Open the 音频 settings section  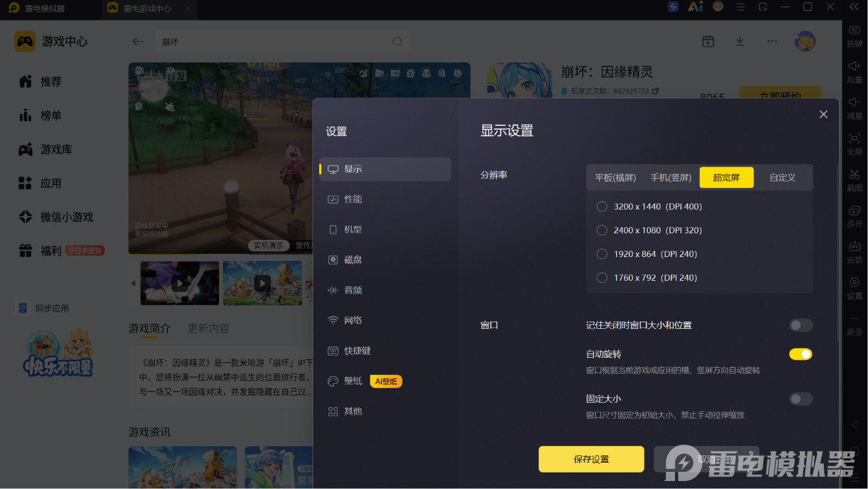tap(385, 290)
